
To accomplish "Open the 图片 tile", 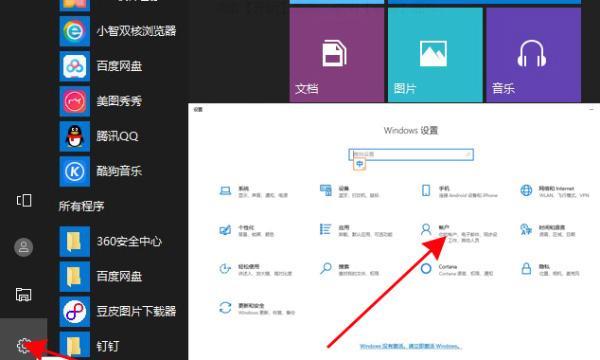I will click(x=435, y=55).
